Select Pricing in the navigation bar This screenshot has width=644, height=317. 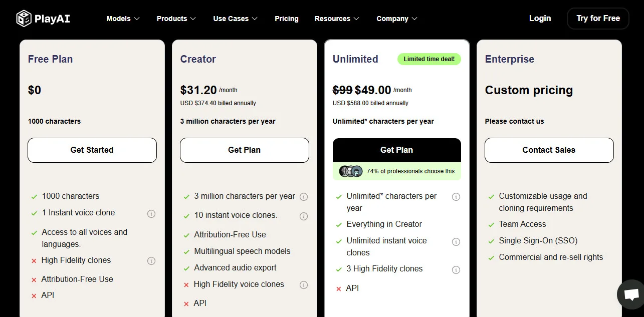point(286,19)
